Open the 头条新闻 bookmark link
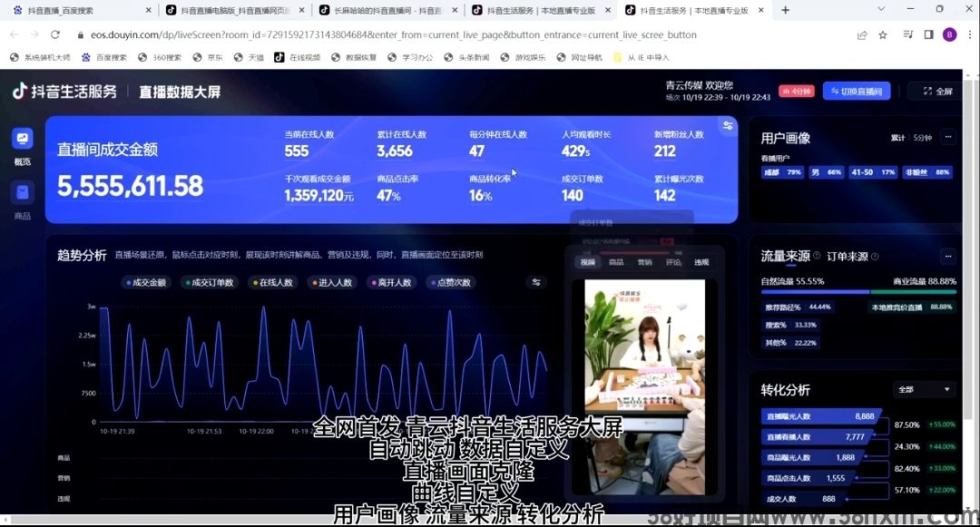The image size is (980, 527). (x=467, y=57)
